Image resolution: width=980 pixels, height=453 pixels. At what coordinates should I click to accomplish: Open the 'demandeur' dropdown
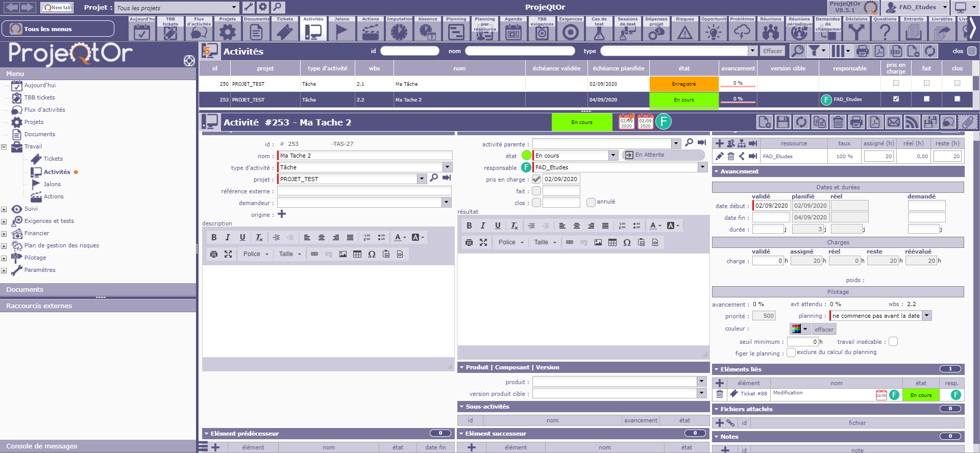(x=447, y=203)
